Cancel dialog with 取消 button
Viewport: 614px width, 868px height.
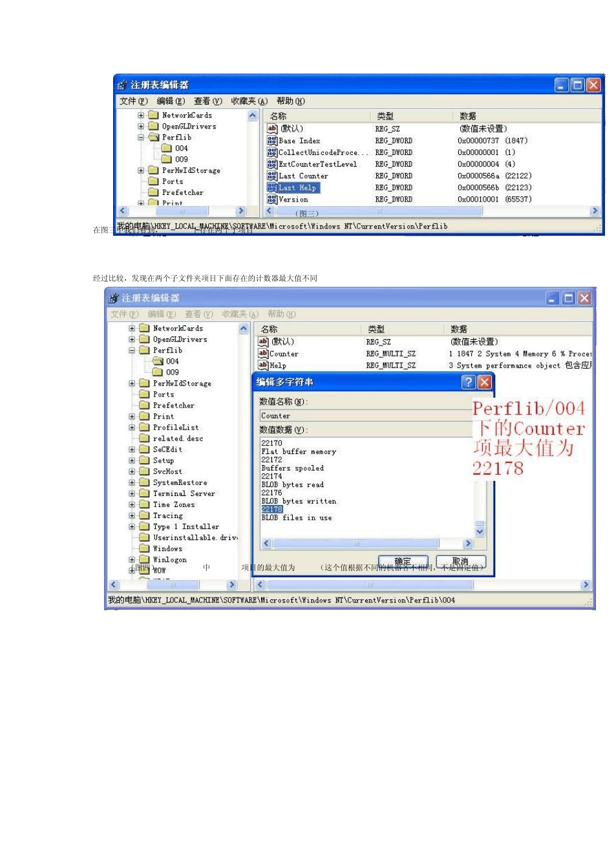click(460, 562)
